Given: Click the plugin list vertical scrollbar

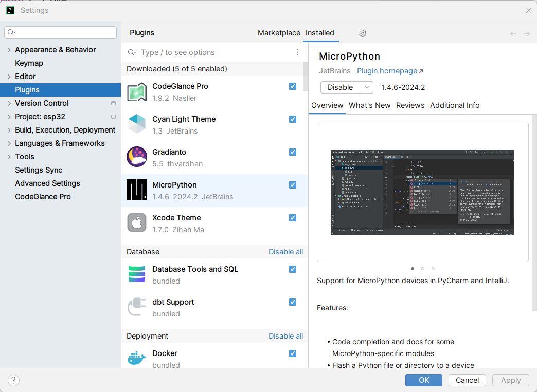Looking at the screenshot, I should pos(306,77).
